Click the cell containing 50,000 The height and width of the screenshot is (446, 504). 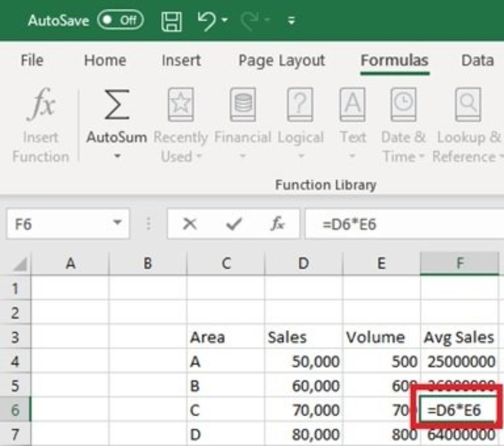(303, 361)
